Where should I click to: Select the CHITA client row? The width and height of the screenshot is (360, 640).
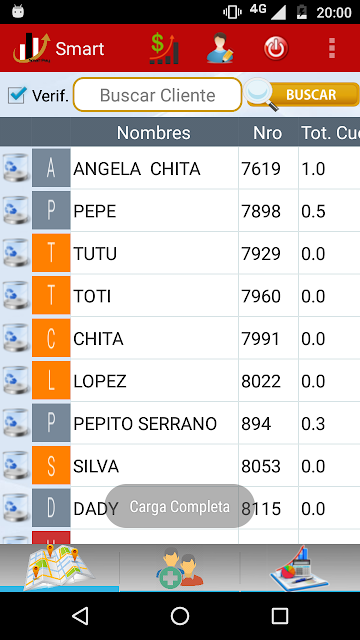180,339
